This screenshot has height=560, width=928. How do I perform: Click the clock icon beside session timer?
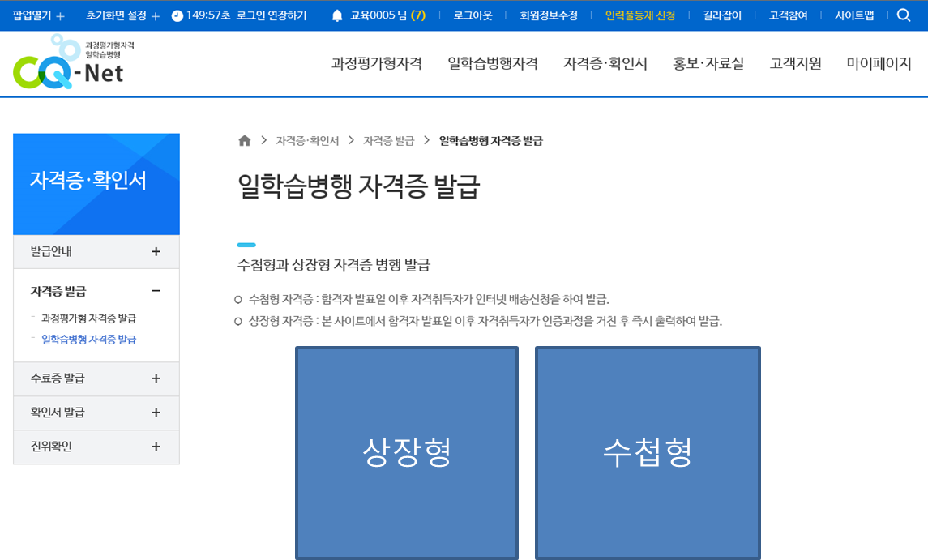pyautogui.click(x=177, y=16)
